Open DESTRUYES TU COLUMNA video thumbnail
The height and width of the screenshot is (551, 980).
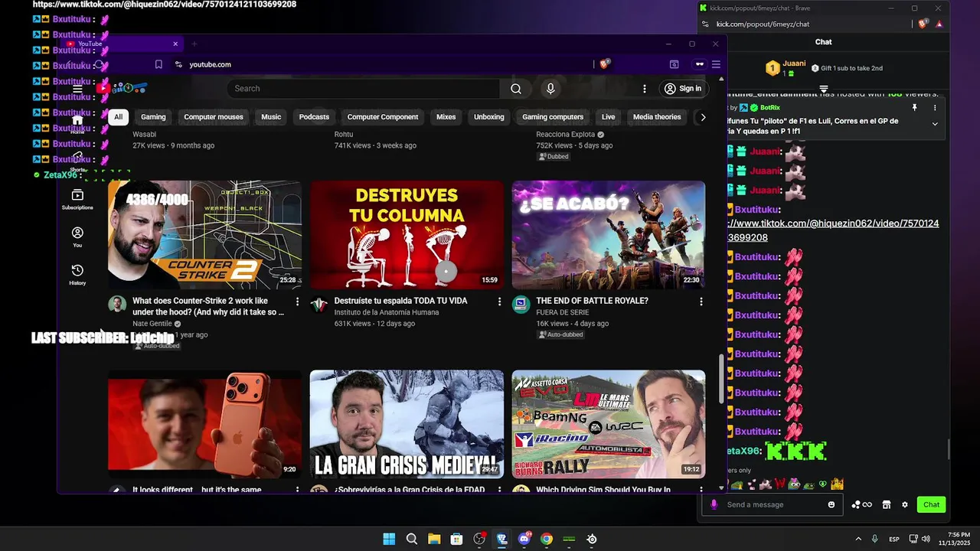pyautogui.click(x=407, y=235)
